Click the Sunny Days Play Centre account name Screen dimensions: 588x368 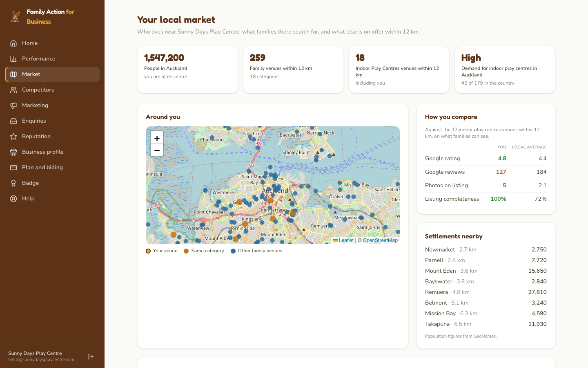point(35,353)
